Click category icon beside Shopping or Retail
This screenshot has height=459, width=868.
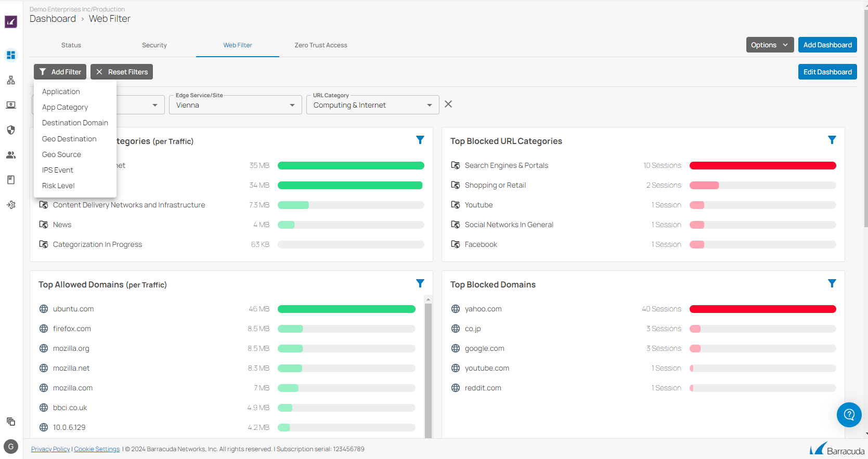(x=456, y=185)
